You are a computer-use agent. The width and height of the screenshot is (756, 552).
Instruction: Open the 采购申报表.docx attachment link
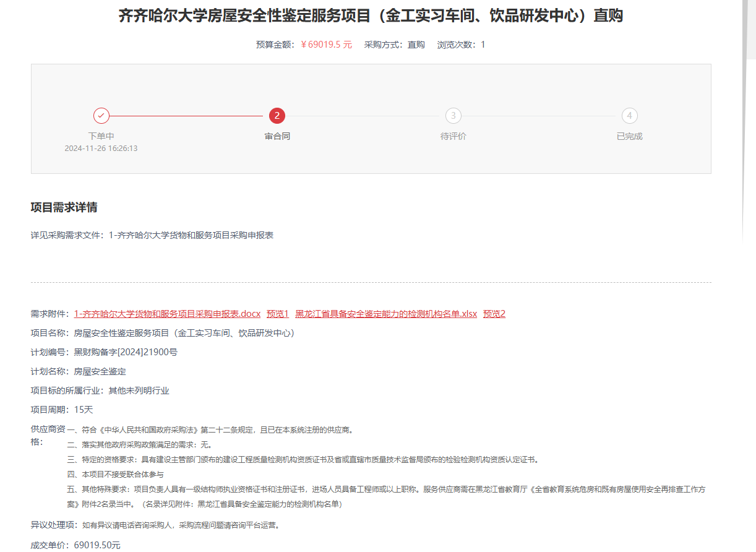[x=167, y=314]
